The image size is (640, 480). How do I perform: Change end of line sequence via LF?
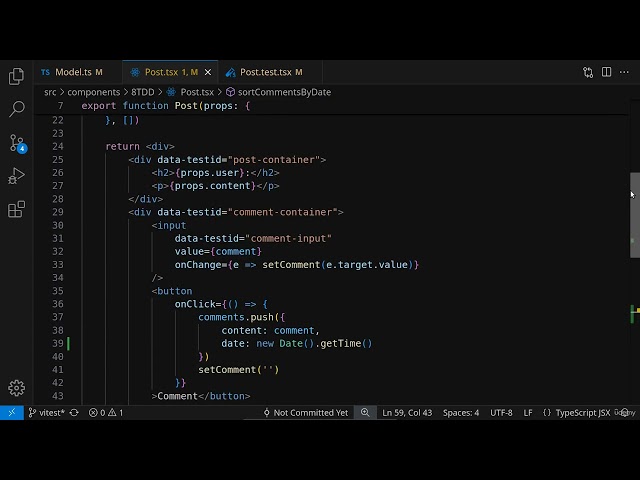pos(528,413)
